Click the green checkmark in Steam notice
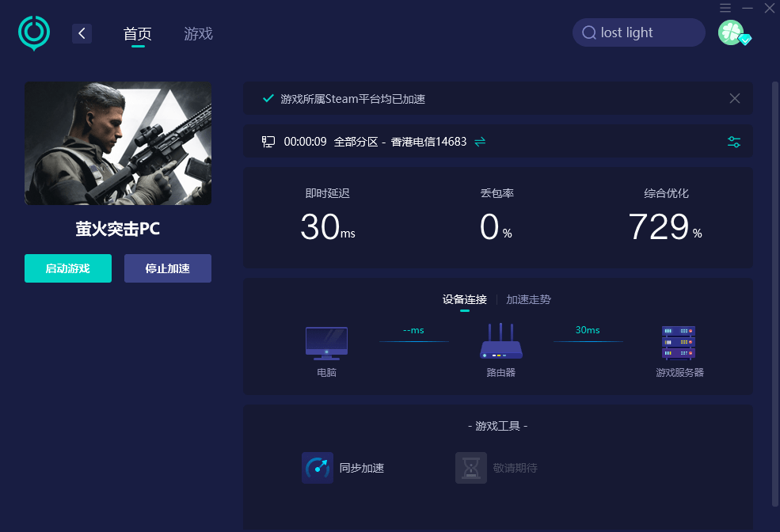Image resolution: width=780 pixels, height=532 pixels. click(268, 98)
